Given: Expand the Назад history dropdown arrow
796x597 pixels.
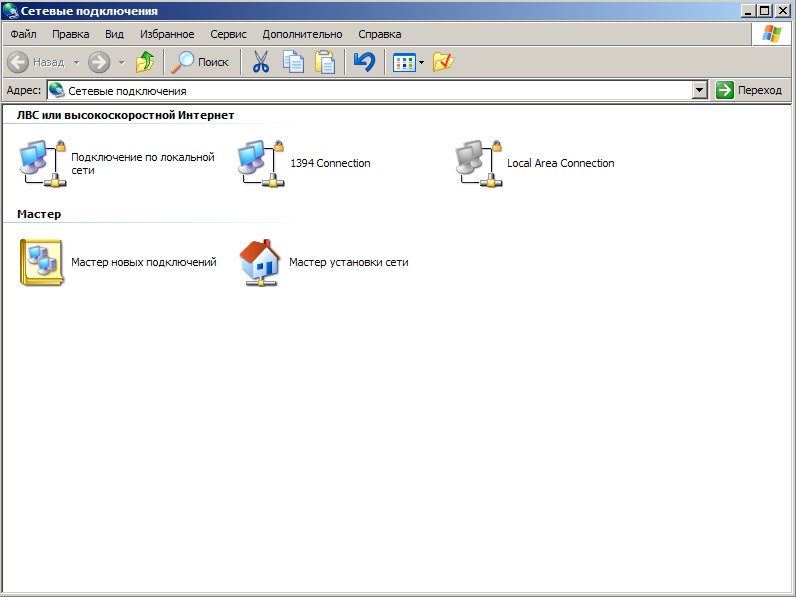Looking at the screenshot, I should pos(77,62).
